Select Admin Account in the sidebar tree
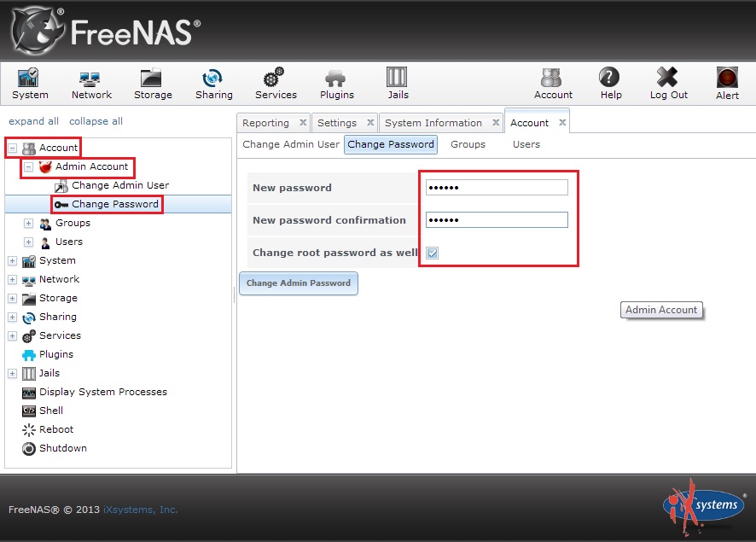The image size is (756, 542). click(84, 166)
